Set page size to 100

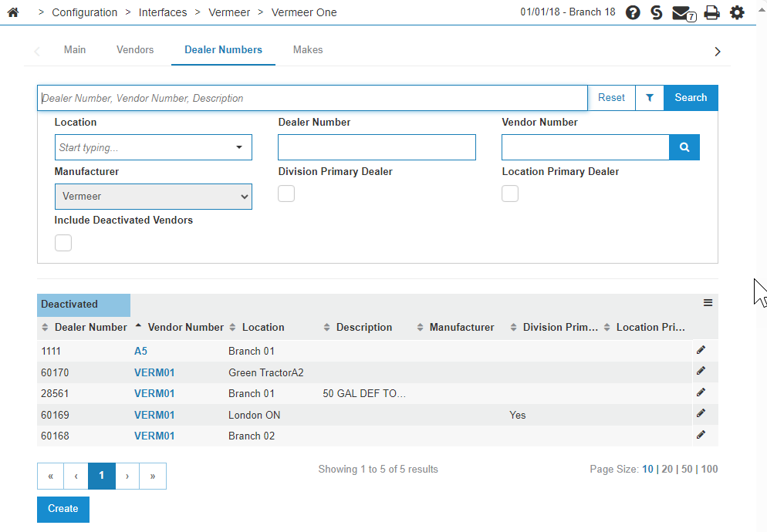[709, 470]
